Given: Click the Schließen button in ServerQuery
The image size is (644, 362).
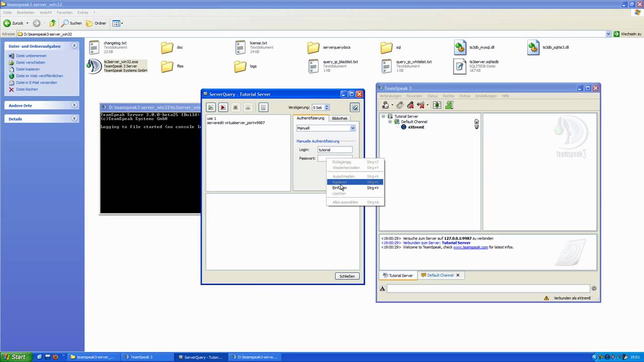Looking at the screenshot, I should tap(347, 276).
